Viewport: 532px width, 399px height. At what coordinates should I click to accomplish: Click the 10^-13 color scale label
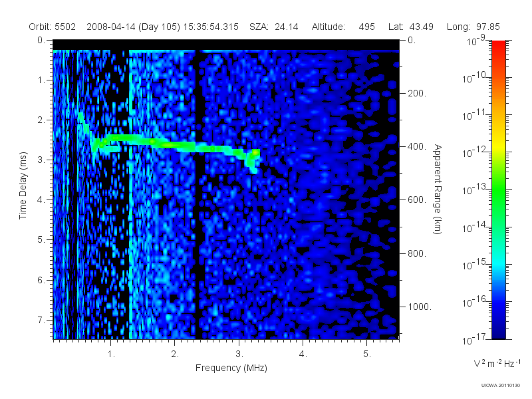(x=474, y=190)
